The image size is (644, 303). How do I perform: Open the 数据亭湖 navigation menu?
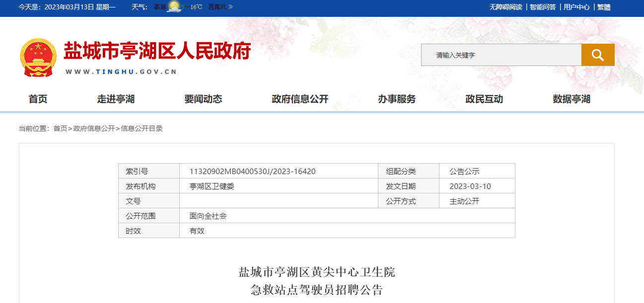point(572,99)
